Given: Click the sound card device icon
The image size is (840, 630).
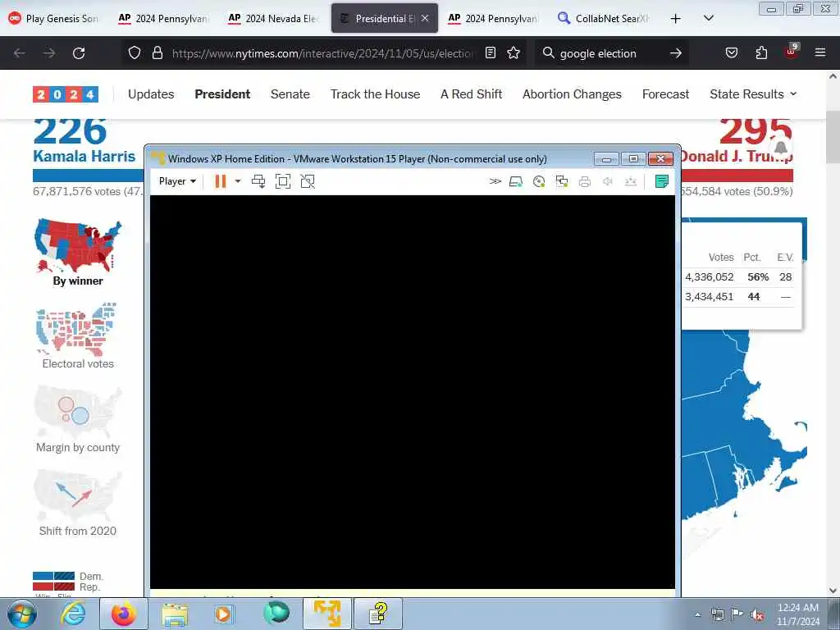Looking at the screenshot, I should [608, 182].
